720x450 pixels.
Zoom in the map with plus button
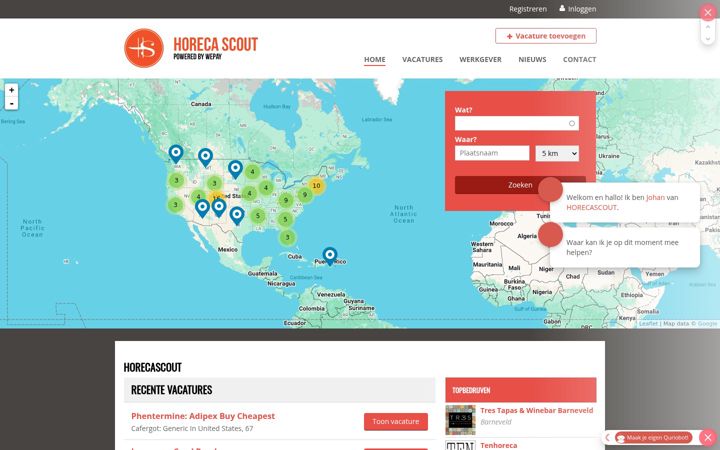click(x=11, y=90)
